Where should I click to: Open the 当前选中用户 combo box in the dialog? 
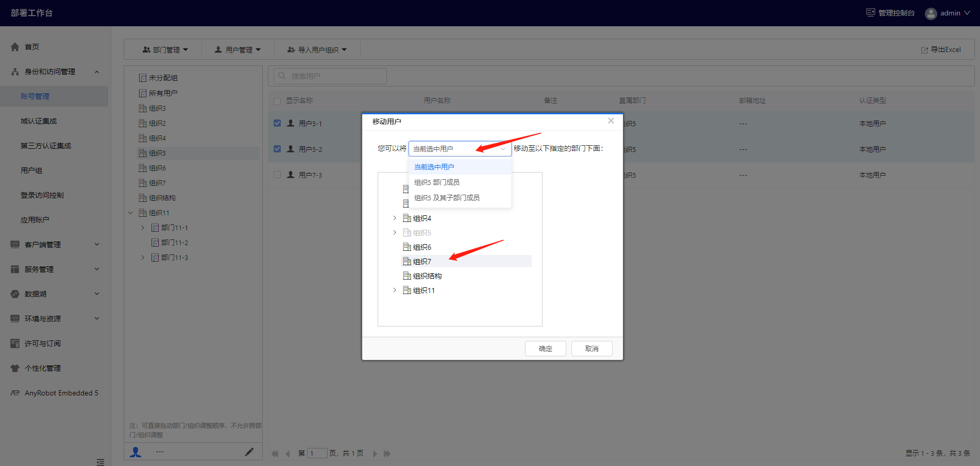coord(460,149)
